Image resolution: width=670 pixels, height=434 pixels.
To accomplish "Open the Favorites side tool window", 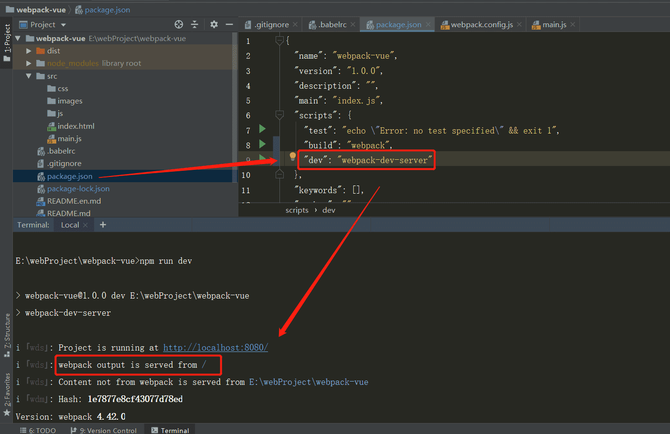I will tap(7, 394).
